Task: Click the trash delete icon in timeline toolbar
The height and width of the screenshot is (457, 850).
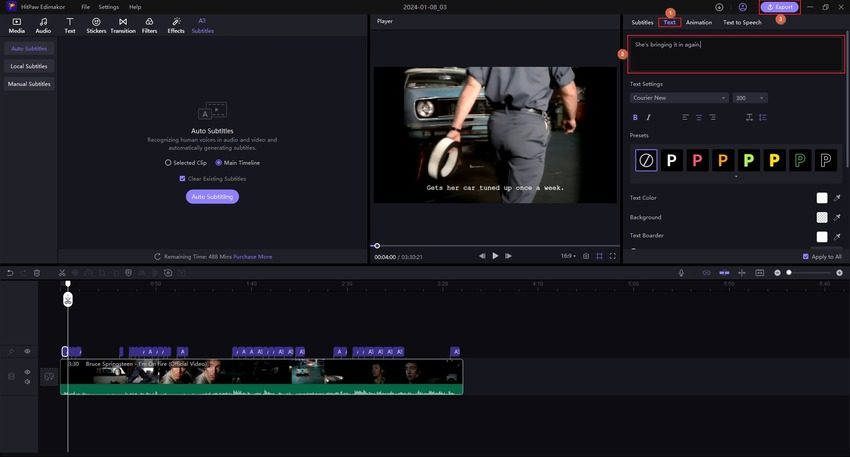Action: [37, 273]
